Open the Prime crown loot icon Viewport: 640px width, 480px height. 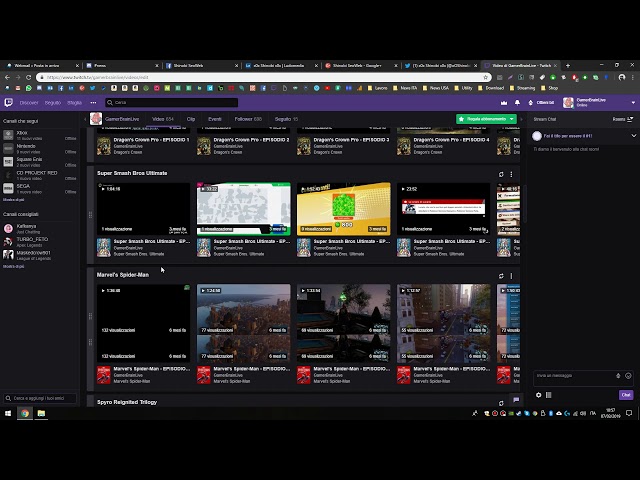point(504,103)
